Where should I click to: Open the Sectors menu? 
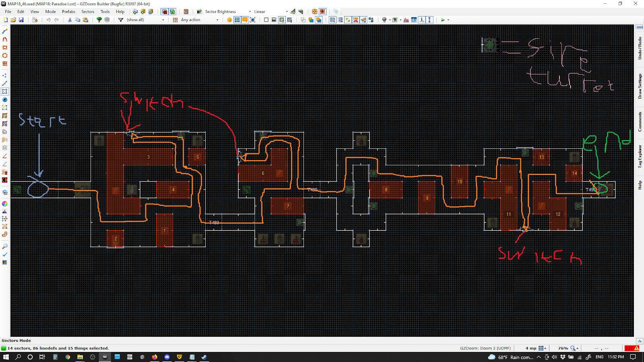click(x=88, y=12)
